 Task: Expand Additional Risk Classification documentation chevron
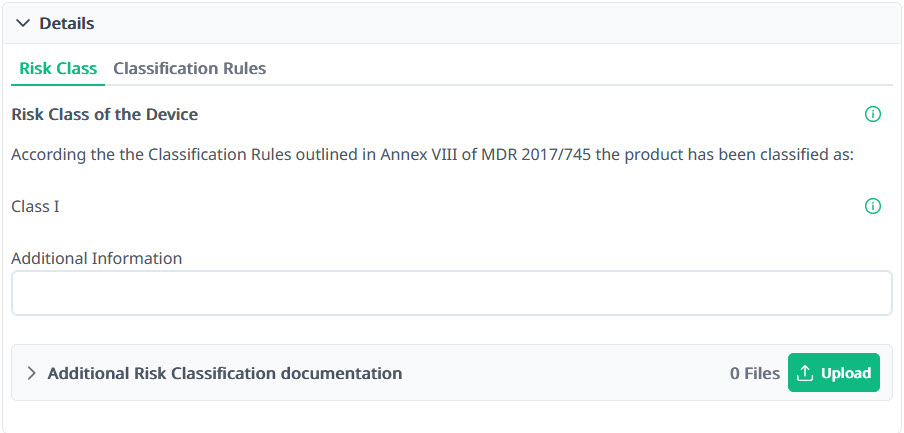coord(31,374)
